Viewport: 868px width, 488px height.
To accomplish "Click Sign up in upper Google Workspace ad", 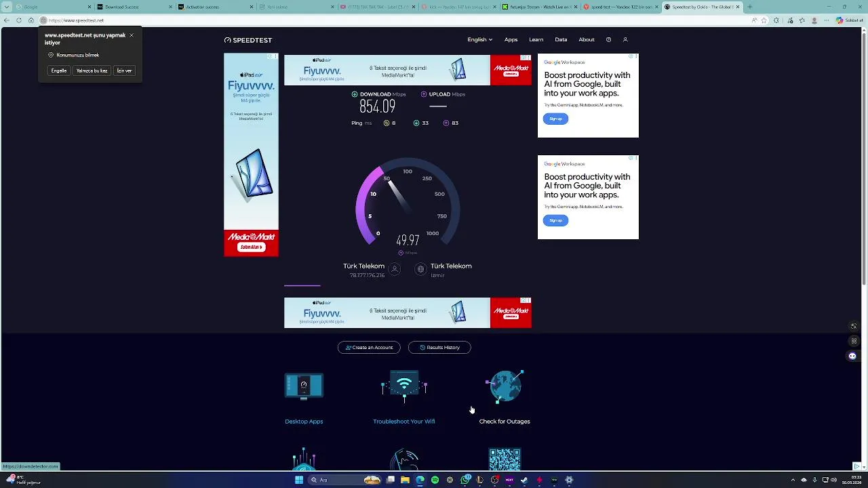I will pos(555,119).
